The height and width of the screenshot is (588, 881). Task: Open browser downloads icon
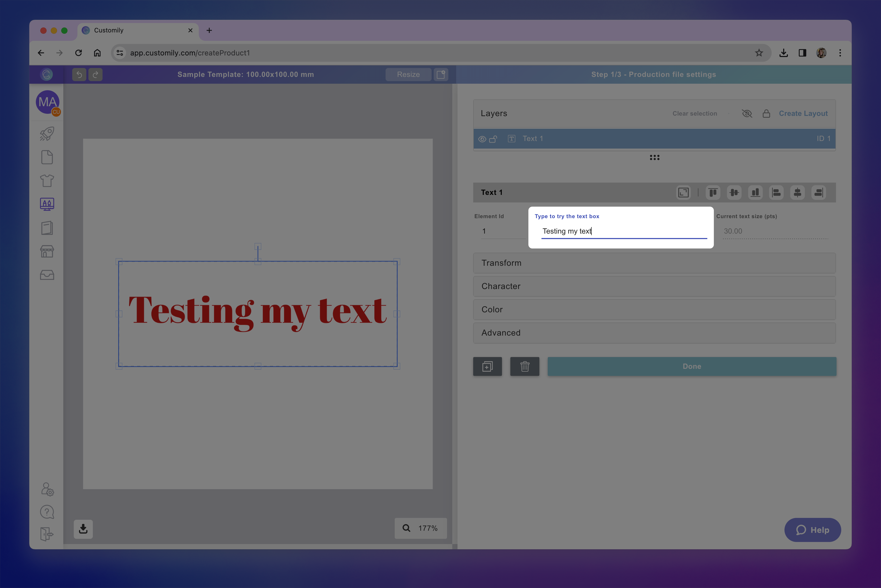783,53
